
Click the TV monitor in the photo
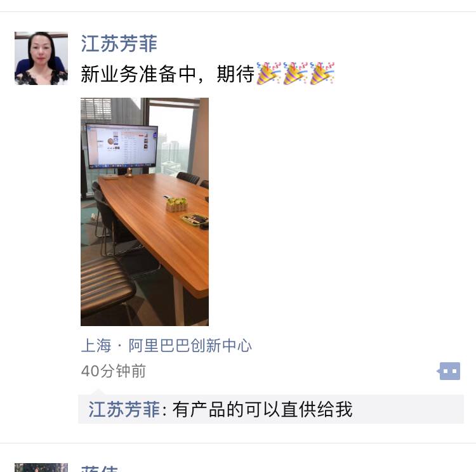(x=122, y=147)
